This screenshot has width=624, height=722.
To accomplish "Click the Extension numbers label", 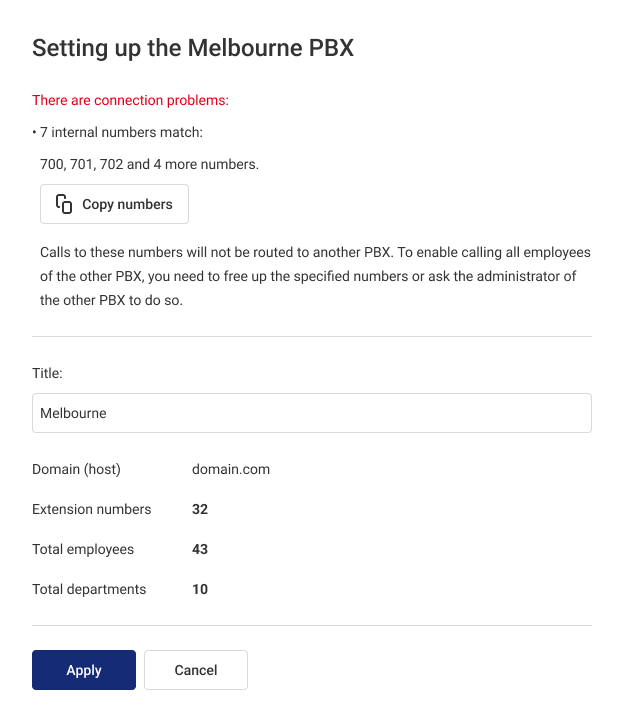I will 92,509.
